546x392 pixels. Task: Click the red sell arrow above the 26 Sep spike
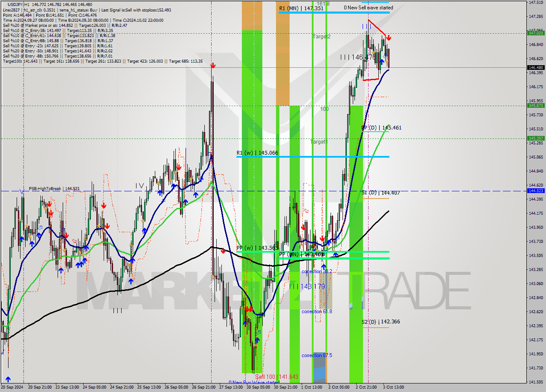(213, 65)
